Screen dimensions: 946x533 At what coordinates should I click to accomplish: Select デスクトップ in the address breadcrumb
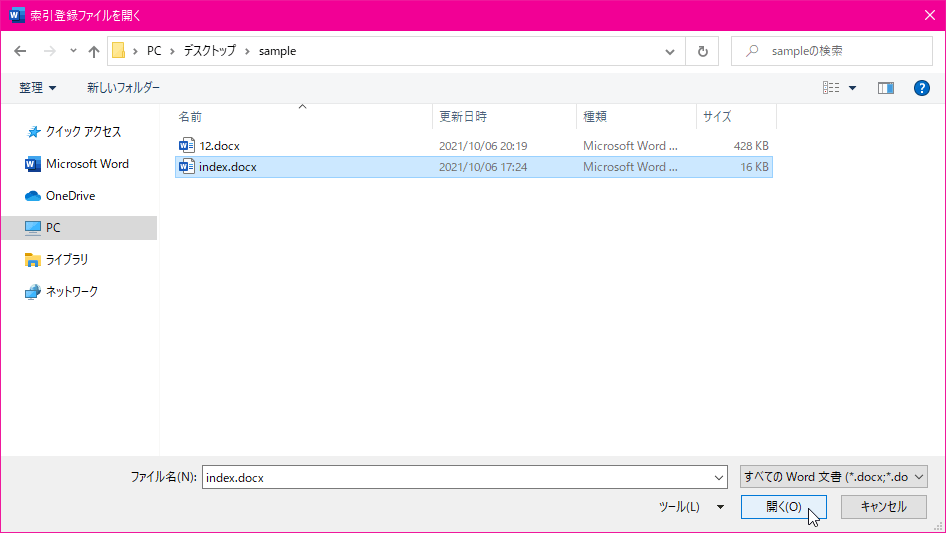[210, 51]
